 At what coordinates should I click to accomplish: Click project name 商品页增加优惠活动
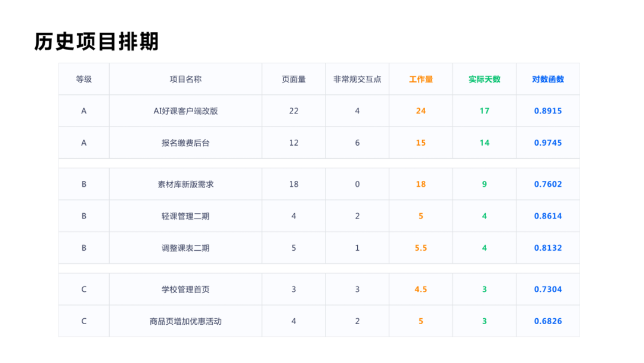tap(185, 321)
